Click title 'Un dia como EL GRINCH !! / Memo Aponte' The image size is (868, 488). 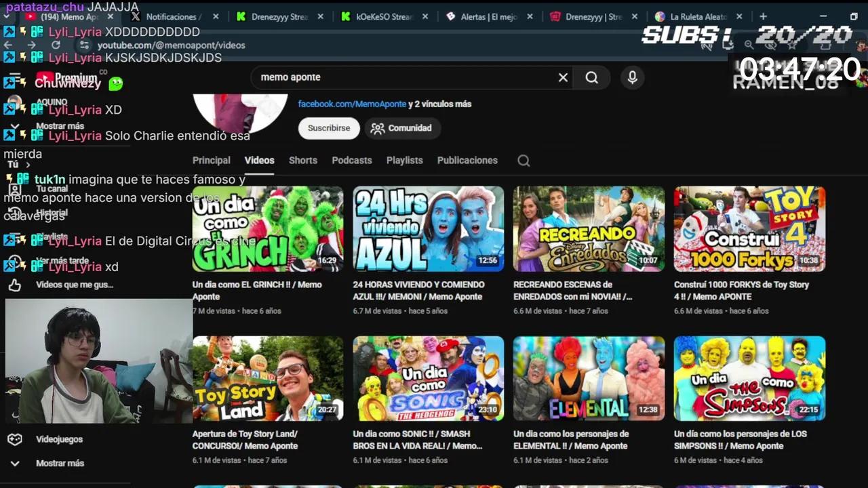coord(257,291)
